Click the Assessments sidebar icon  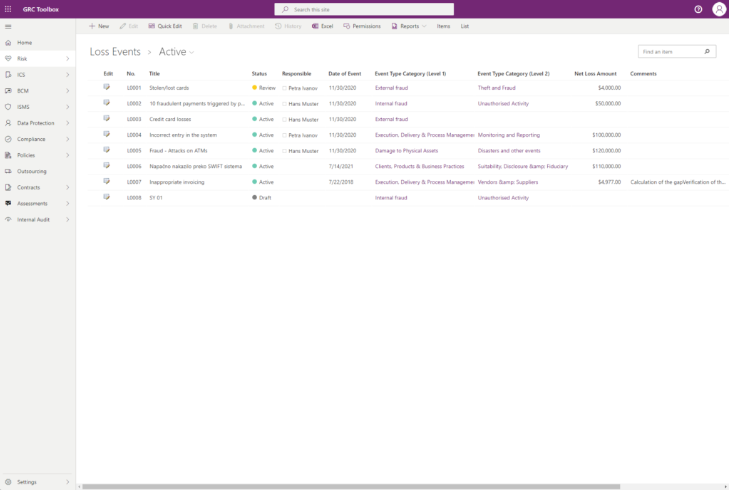pos(8,204)
